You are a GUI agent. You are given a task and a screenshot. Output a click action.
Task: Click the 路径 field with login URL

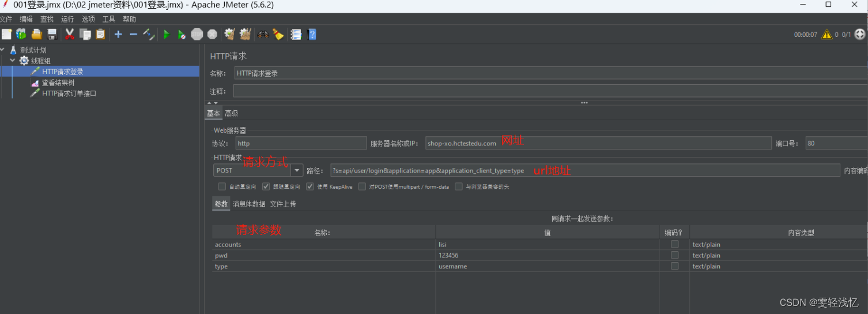pyautogui.click(x=585, y=170)
